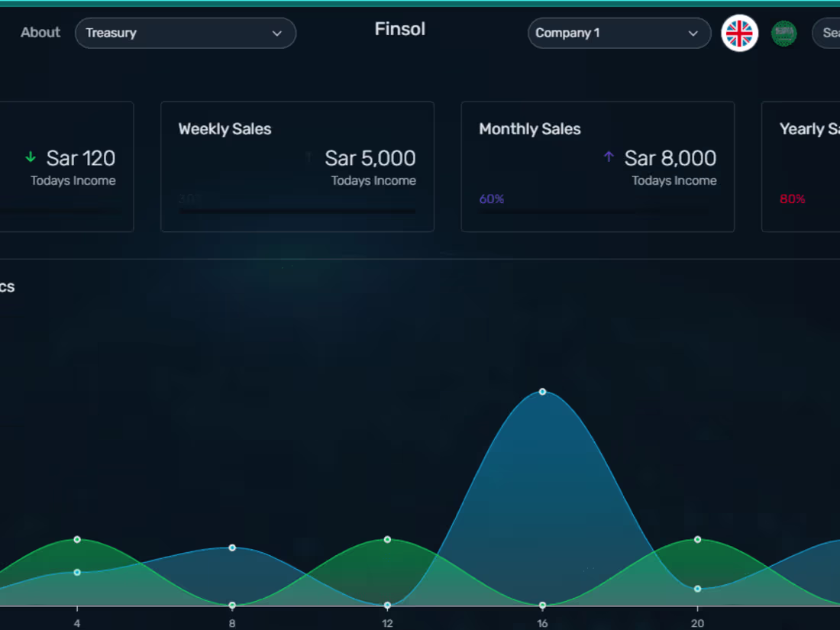
Task: Click the purple up arrow beside Sar 8,000
Action: pyautogui.click(x=609, y=157)
